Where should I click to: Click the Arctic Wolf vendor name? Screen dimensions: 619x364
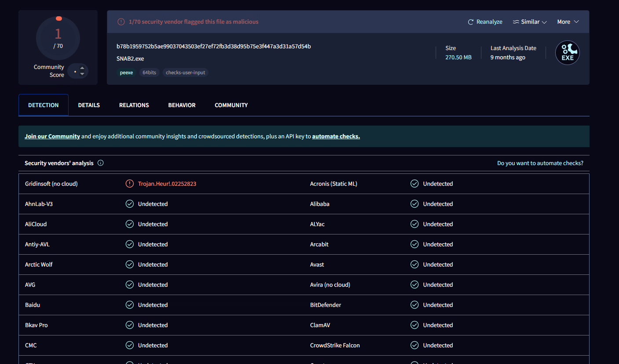point(39,264)
